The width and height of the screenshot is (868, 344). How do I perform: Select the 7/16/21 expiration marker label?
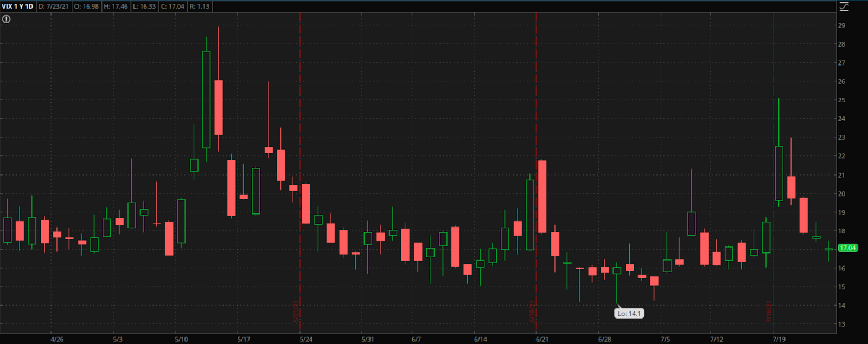(769, 313)
